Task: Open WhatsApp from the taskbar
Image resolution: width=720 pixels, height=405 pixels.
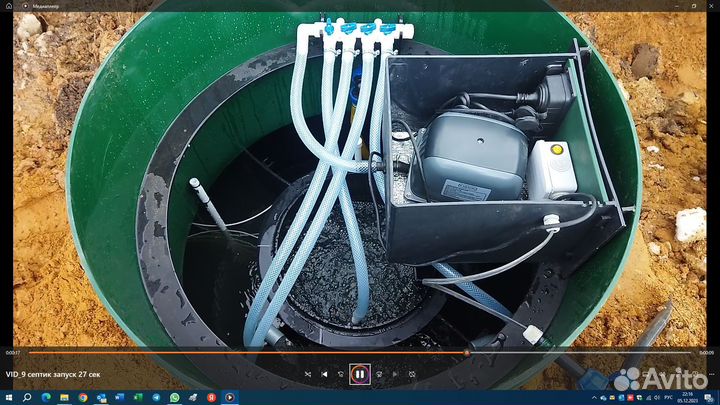Action: (x=174, y=397)
